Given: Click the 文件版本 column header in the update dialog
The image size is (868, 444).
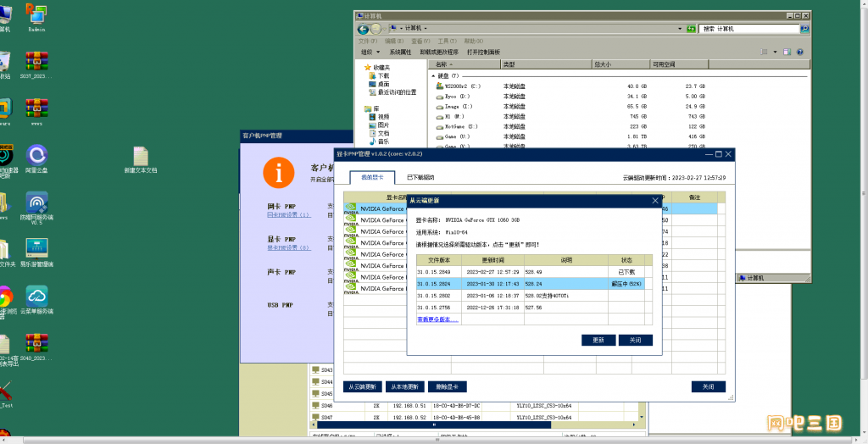Looking at the screenshot, I should 439,260.
